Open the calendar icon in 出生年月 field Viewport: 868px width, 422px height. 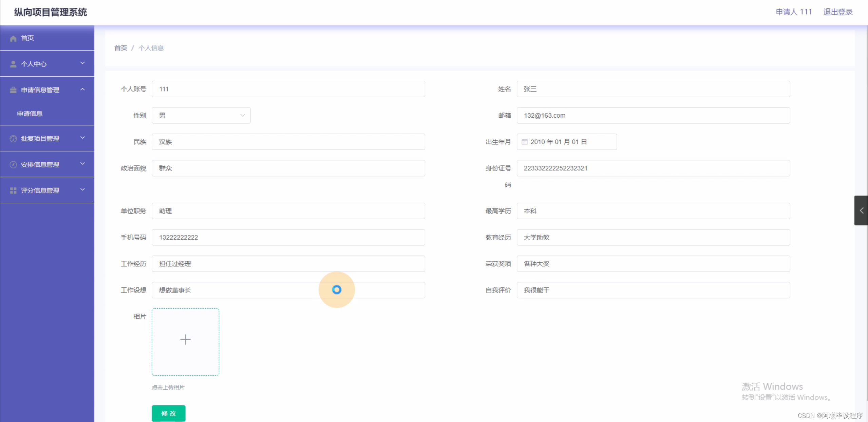(x=524, y=142)
